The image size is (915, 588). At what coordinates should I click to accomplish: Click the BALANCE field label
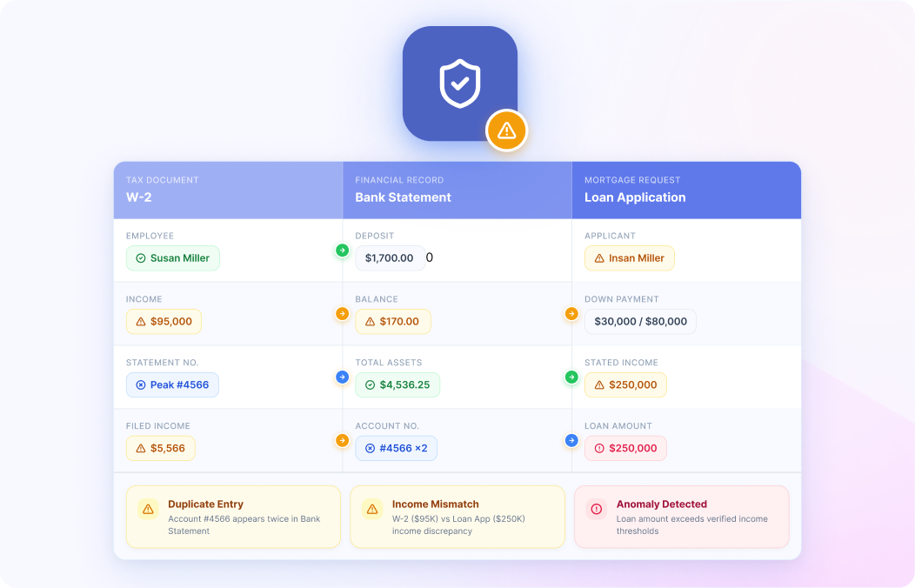377,299
